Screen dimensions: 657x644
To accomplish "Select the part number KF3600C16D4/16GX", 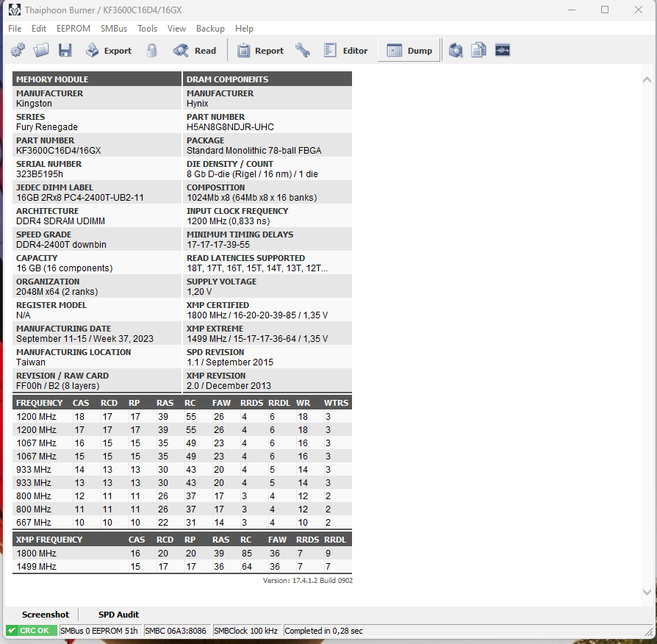I will click(x=58, y=151).
